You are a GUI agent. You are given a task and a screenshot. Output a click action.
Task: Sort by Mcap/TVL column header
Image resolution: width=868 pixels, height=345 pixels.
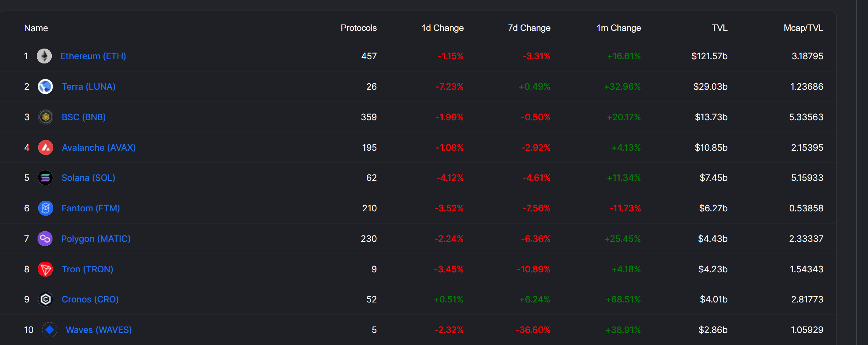click(803, 28)
